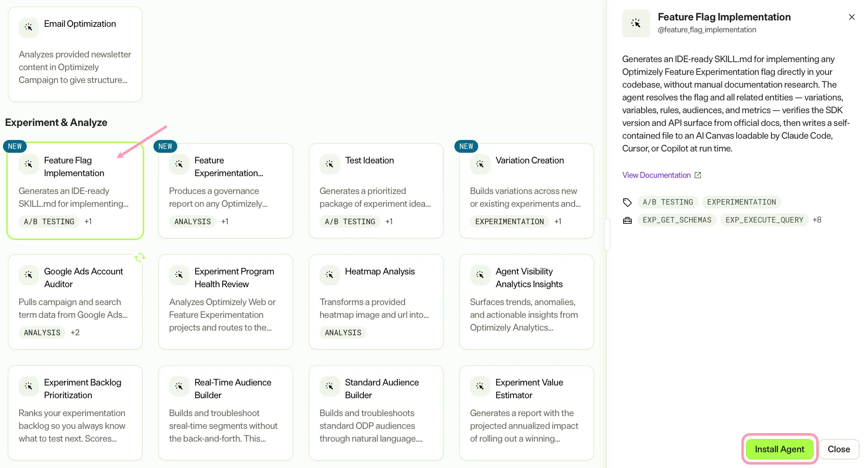
Task: Click the "Experiment & Analyze" section heading
Action: [56, 123]
